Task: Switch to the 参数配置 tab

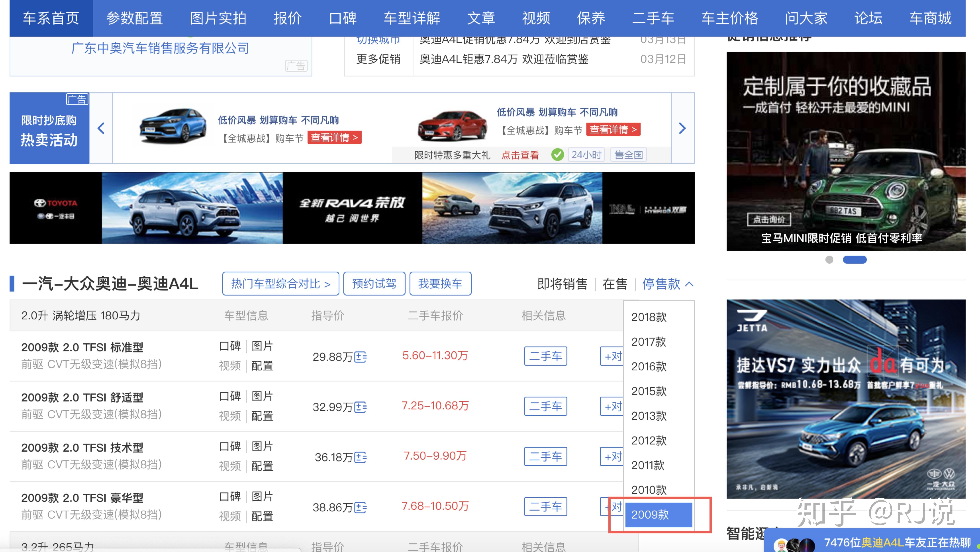Action: pyautogui.click(x=134, y=18)
